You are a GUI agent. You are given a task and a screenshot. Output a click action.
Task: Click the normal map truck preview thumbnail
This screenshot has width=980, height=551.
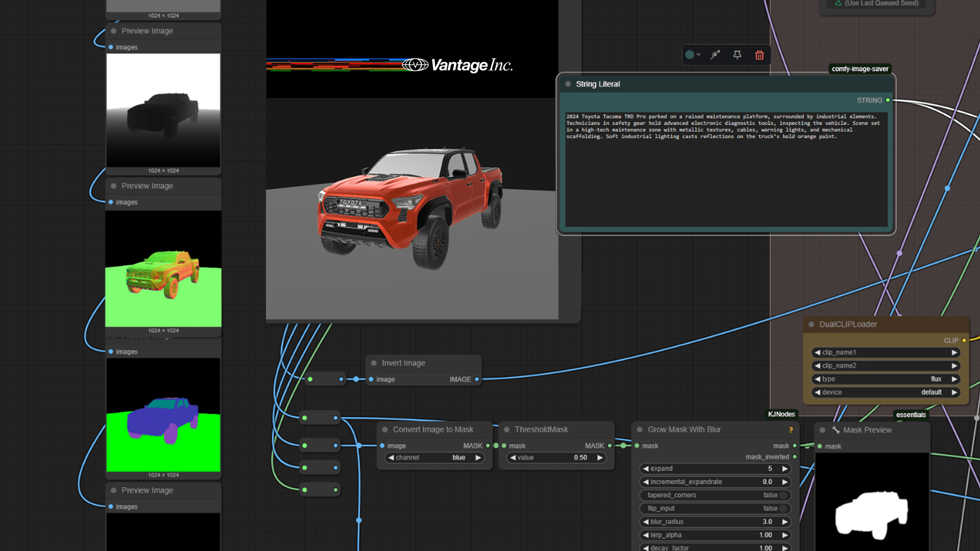coord(163,269)
